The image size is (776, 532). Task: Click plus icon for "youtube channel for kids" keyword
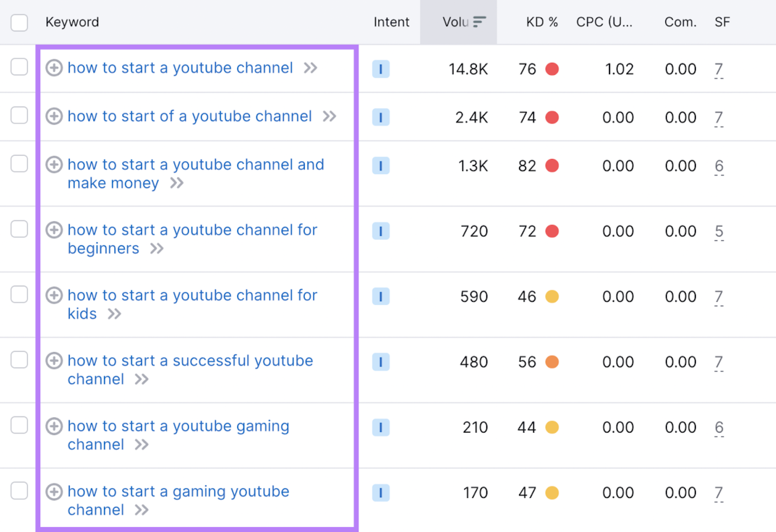click(x=54, y=296)
